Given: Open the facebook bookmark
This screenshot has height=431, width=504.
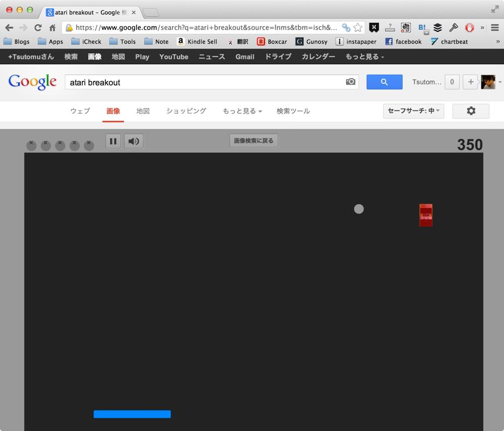Looking at the screenshot, I should coord(403,41).
